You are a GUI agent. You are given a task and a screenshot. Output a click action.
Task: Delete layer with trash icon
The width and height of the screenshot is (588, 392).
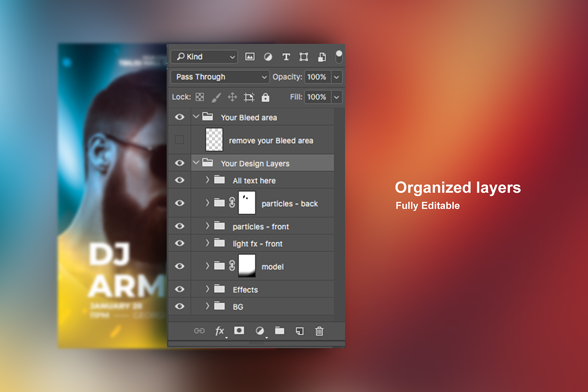(319, 331)
